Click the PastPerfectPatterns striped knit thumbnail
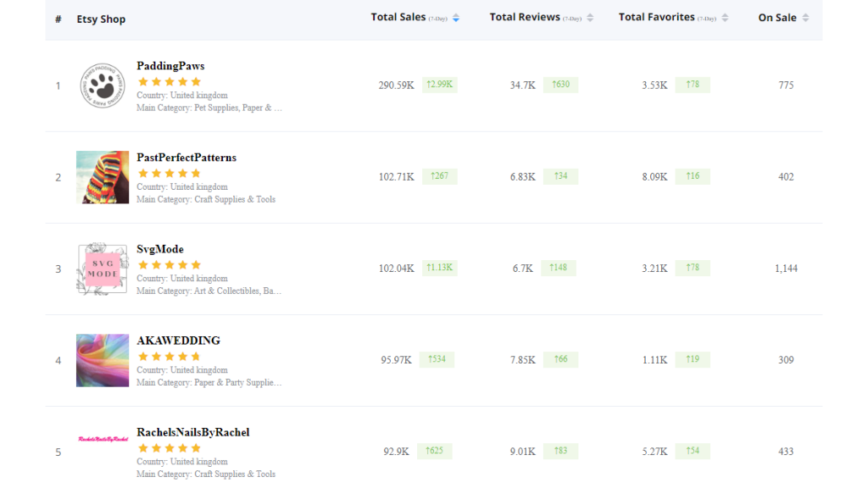Viewport: 868px width, 488px height. pyautogui.click(x=103, y=177)
